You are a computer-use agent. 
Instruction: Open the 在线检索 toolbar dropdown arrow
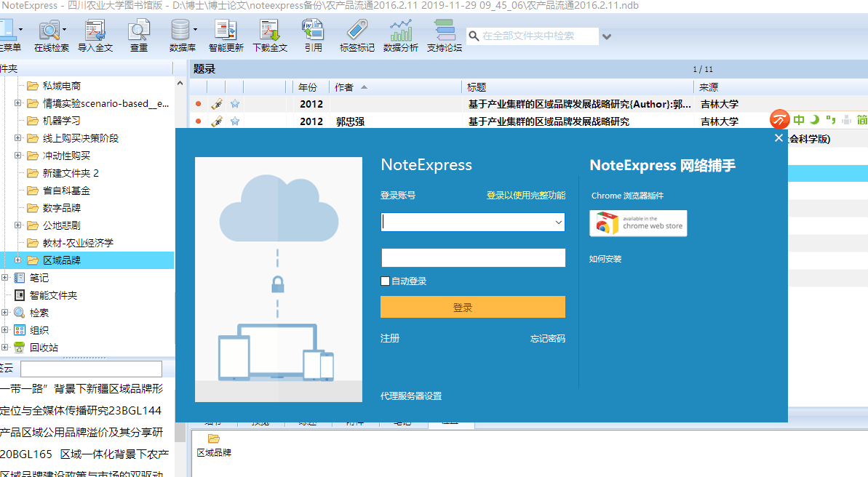pos(65,29)
